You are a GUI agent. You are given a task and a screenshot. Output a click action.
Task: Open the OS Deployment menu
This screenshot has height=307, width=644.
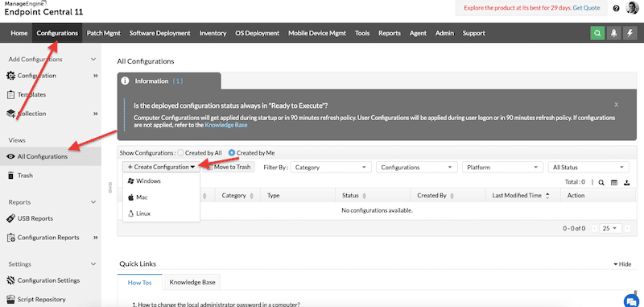[257, 33]
